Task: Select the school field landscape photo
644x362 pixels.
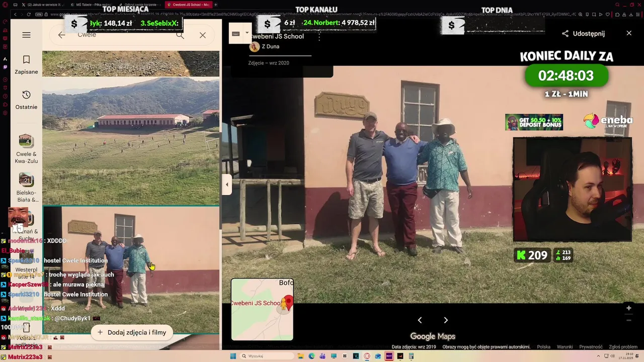Action: click(x=131, y=141)
